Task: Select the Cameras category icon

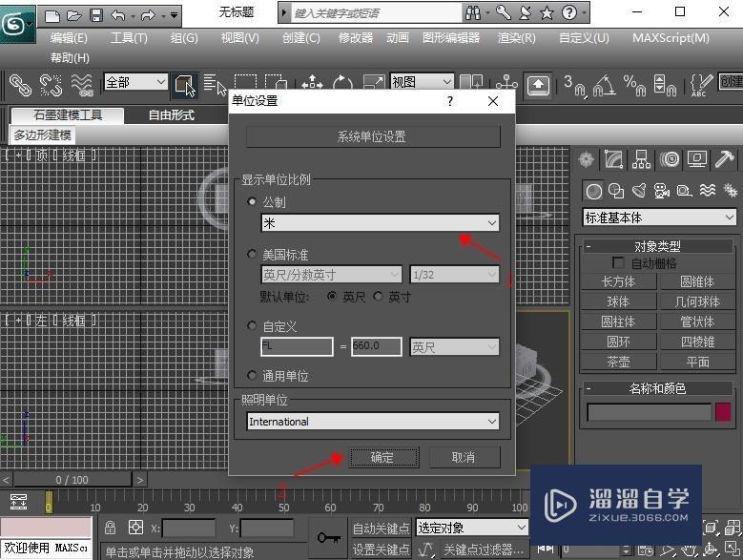Action: [x=661, y=191]
